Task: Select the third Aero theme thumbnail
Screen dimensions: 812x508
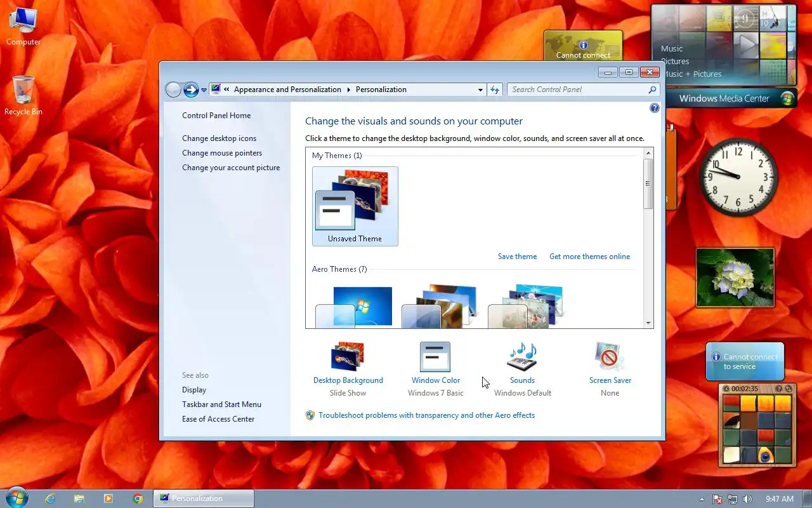Action: pos(525,306)
